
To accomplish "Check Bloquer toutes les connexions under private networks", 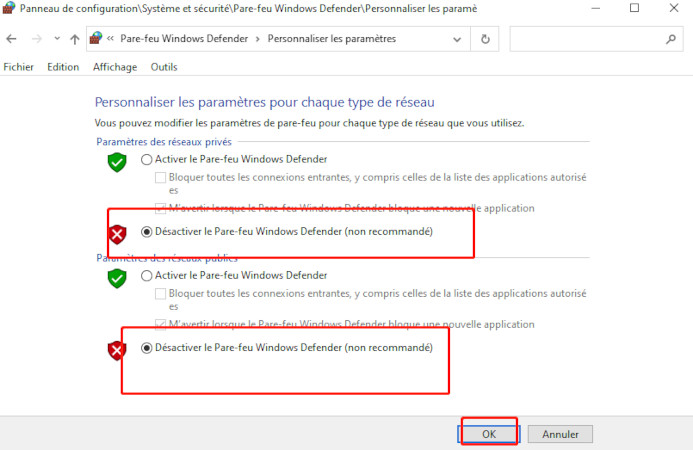I will point(160,177).
